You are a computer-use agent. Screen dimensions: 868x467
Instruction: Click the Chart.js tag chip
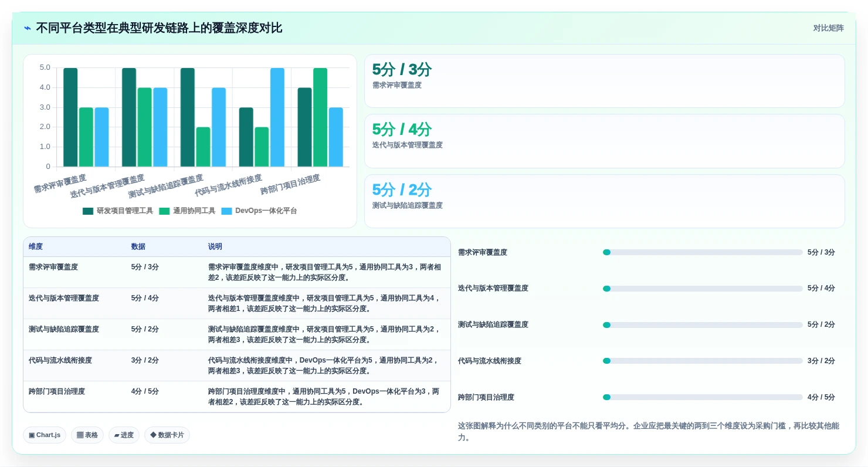45,435
